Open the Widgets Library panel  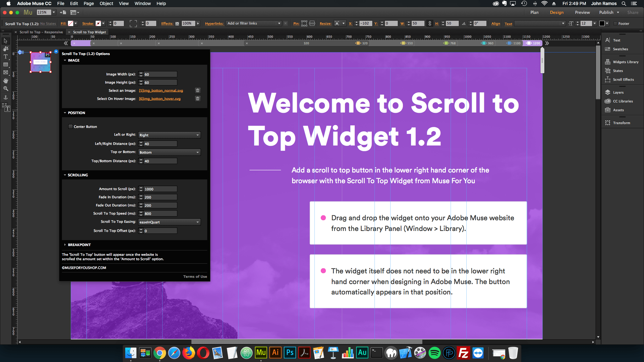tap(625, 62)
